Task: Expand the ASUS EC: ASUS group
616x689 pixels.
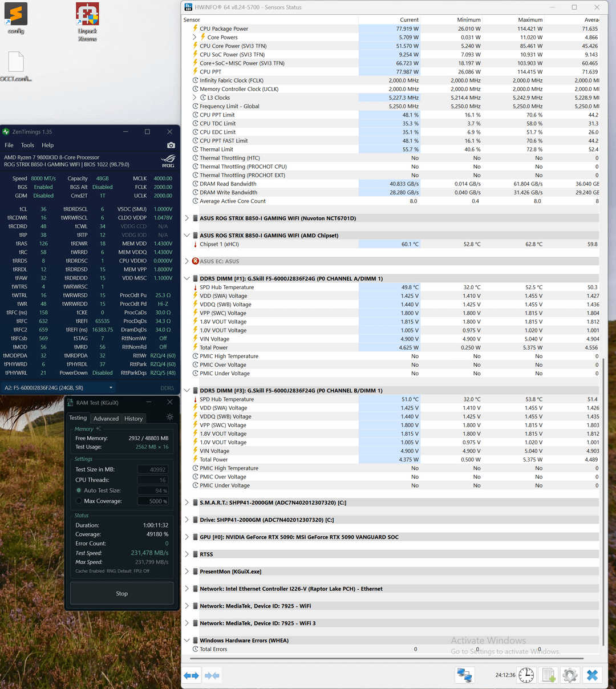Action: click(187, 261)
